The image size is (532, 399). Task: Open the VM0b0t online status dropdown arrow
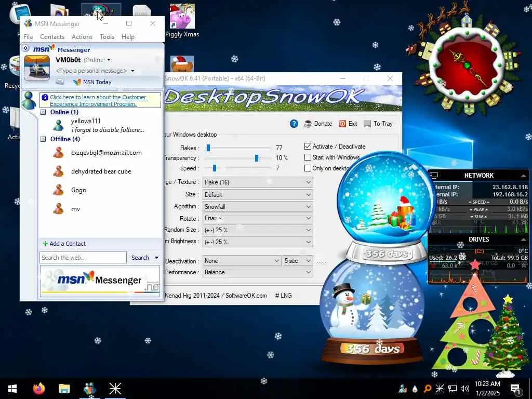point(109,60)
